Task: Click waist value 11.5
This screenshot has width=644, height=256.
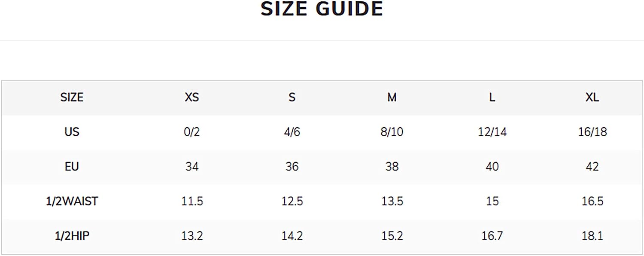Action: tap(192, 201)
